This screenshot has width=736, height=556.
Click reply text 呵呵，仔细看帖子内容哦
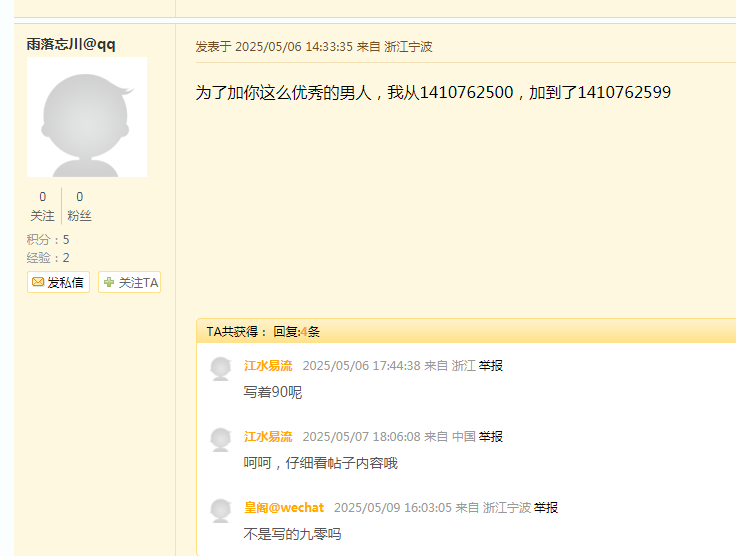(x=321, y=463)
